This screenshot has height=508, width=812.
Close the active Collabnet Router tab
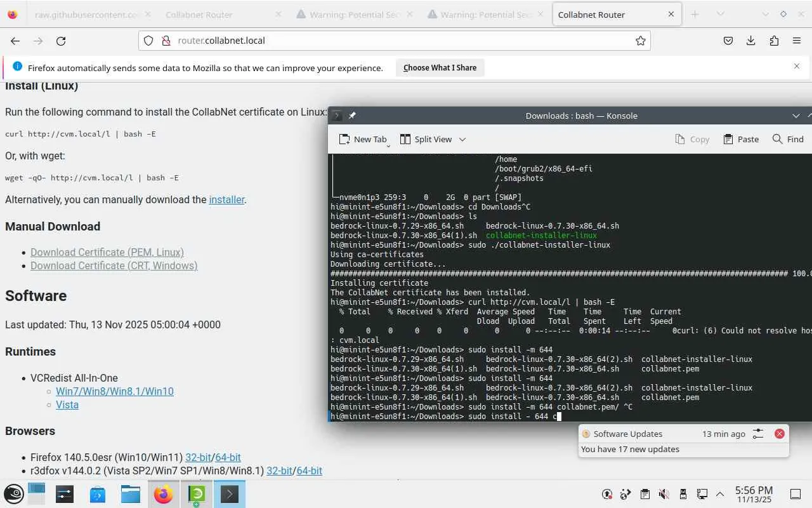pos(671,15)
